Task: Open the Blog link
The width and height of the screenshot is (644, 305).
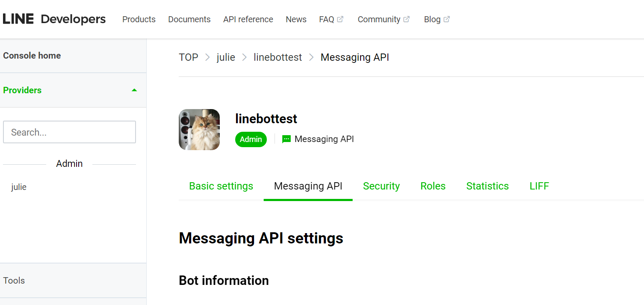Action: pos(432,19)
